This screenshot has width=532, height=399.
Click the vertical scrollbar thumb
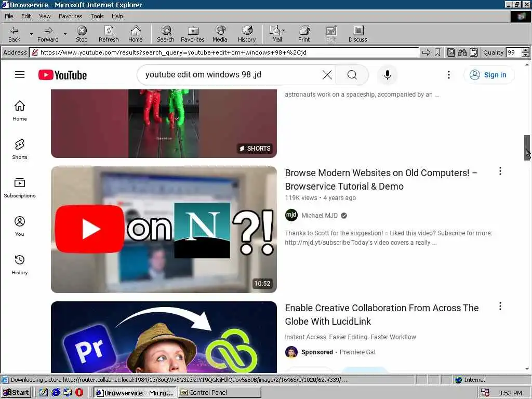pos(527,148)
